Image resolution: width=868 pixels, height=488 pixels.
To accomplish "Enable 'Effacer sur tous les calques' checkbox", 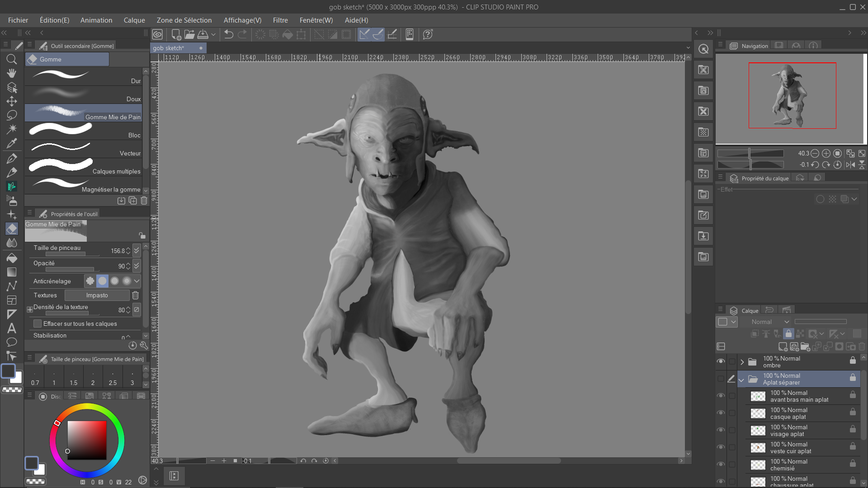I will [x=38, y=324].
